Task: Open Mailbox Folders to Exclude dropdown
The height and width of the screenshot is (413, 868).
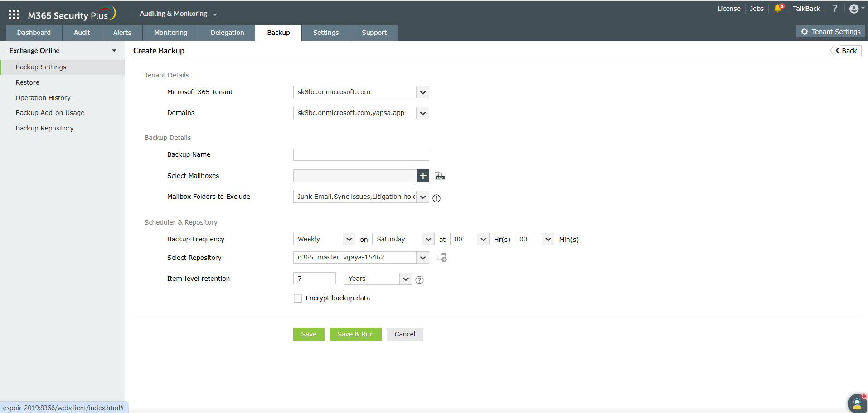Action: 361,197
